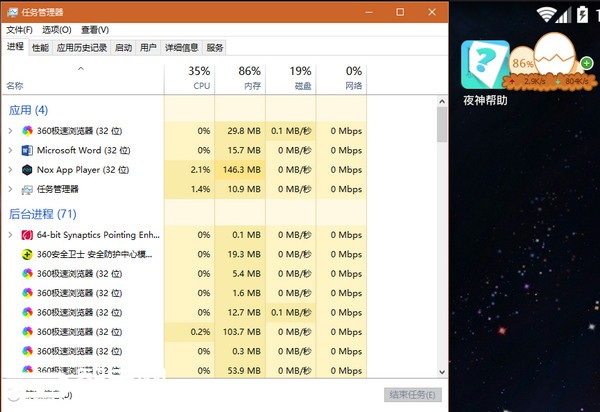Click the 任务管理器 process row icon
Screen dimensions: 600x412
click(27, 188)
